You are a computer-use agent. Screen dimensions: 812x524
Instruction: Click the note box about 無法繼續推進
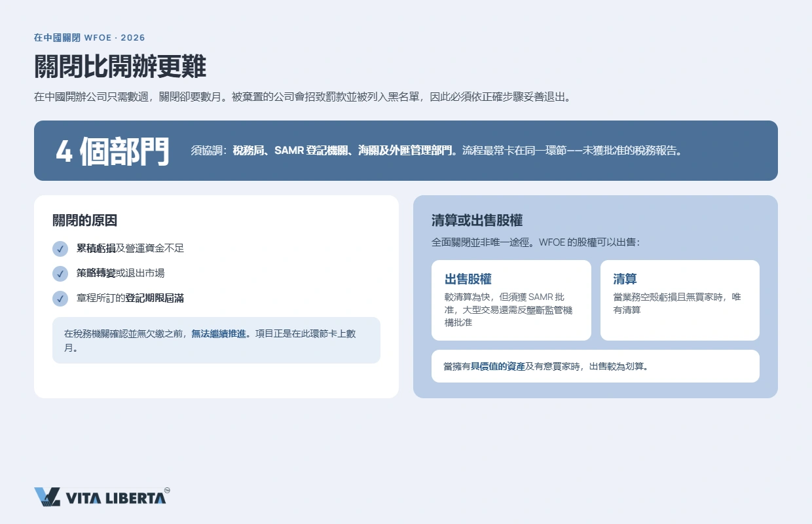pos(216,341)
